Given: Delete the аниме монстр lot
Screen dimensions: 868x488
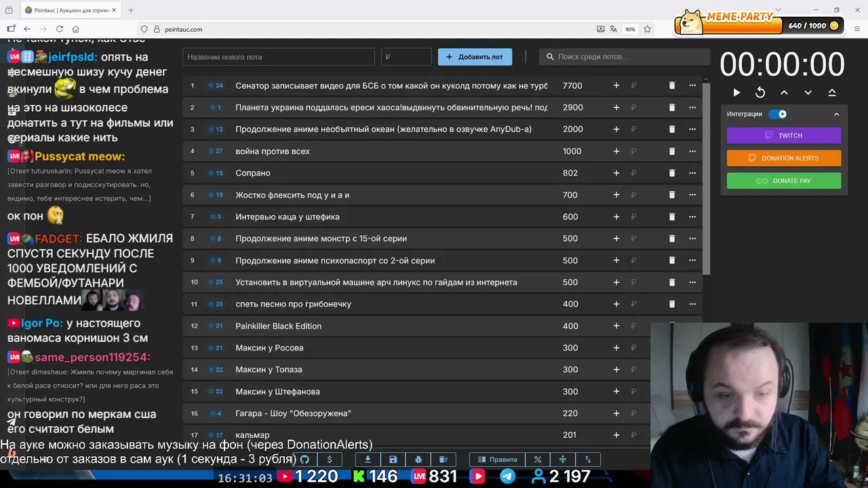Looking at the screenshot, I should [x=672, y=239].
